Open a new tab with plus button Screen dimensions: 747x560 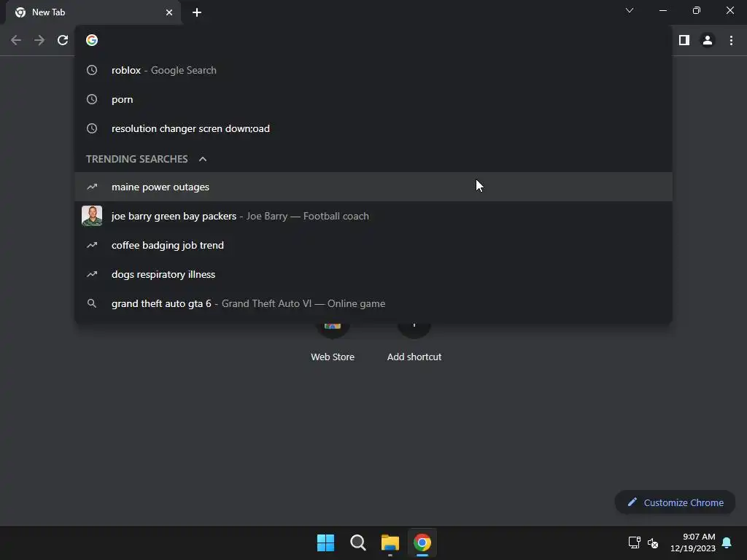point(197,12)
